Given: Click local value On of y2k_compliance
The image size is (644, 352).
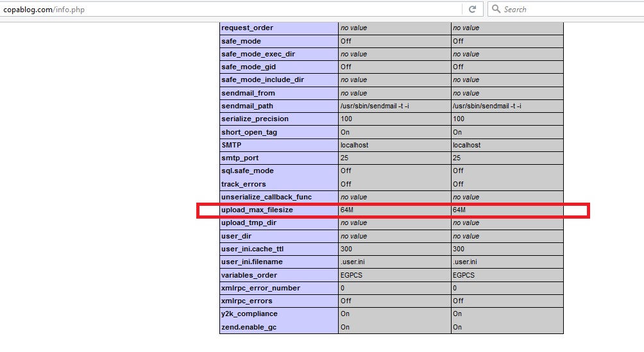Looking at the screenshot, I should point(345,314).
